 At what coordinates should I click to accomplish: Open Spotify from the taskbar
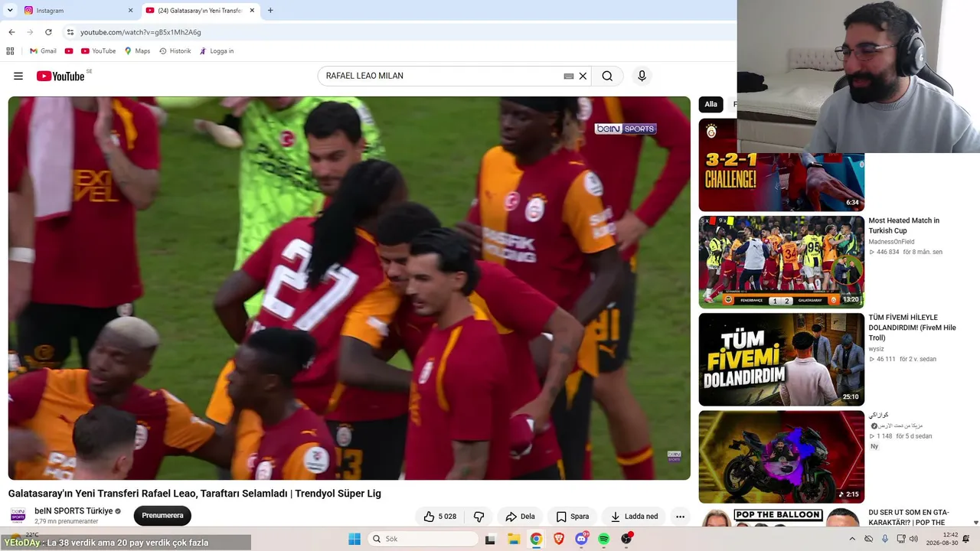[x=603, y=539]
